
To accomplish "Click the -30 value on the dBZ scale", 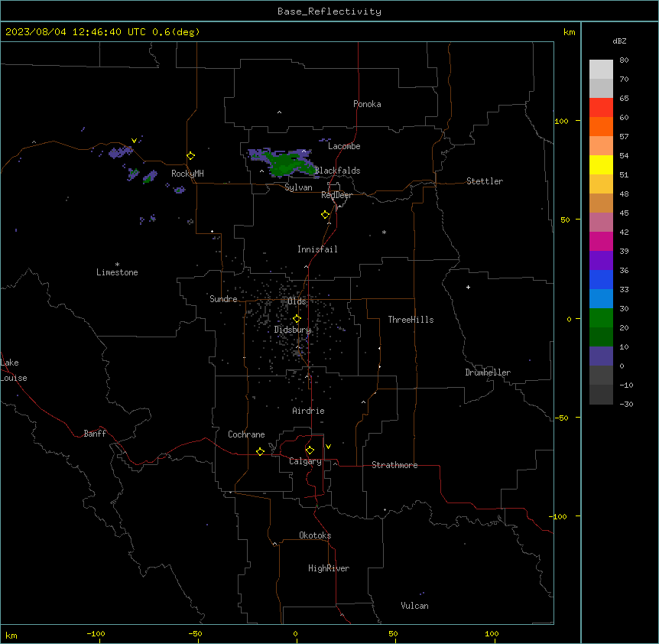I will 626,404.
